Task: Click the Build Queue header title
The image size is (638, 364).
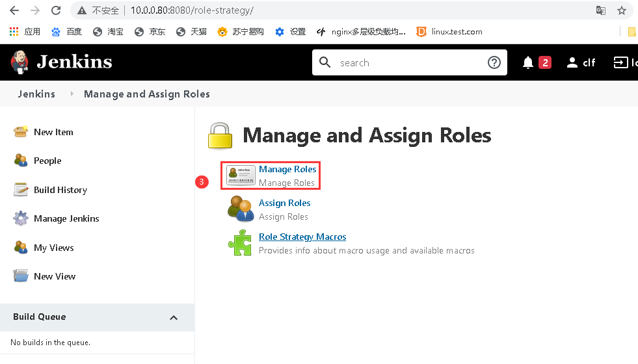Action: pyautogui.click(x=40, y=317)
